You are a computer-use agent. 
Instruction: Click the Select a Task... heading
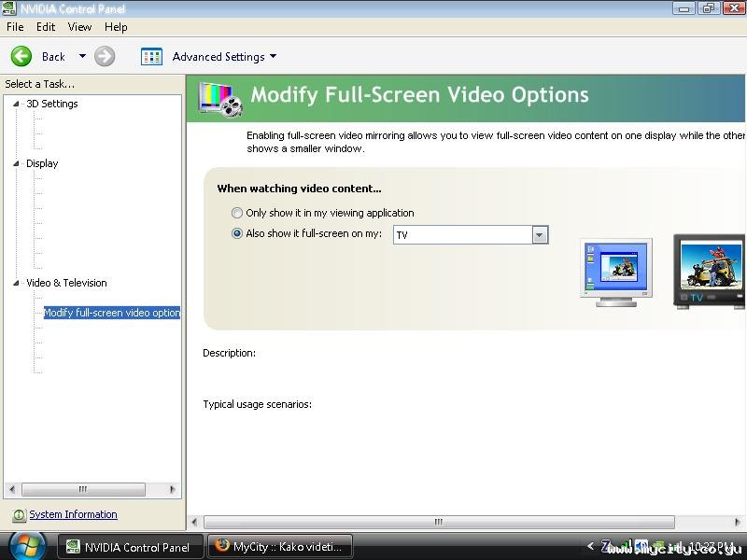39,84
